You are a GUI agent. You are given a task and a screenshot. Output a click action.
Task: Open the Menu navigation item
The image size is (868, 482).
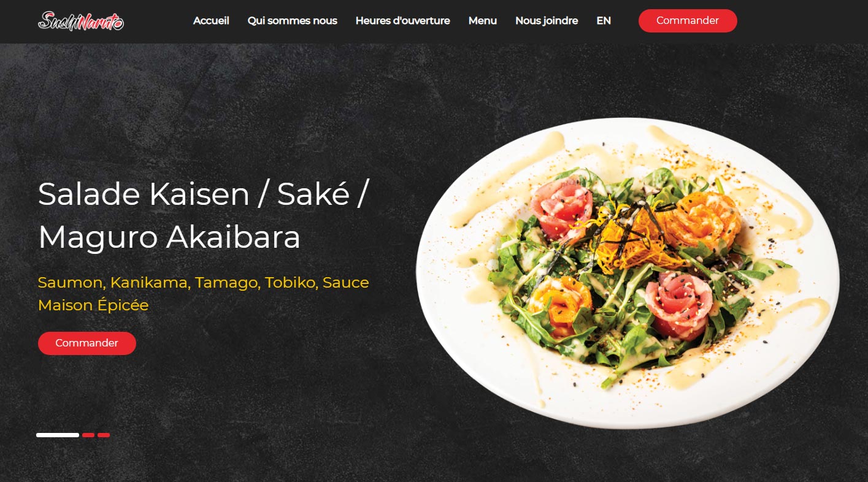click(x=483, y=21)
